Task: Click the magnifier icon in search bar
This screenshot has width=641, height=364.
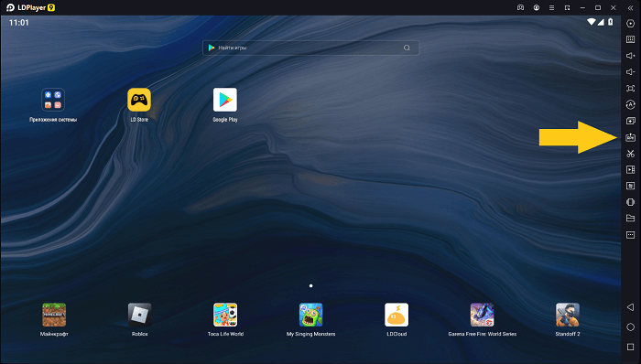Action: tap(407, 48)
